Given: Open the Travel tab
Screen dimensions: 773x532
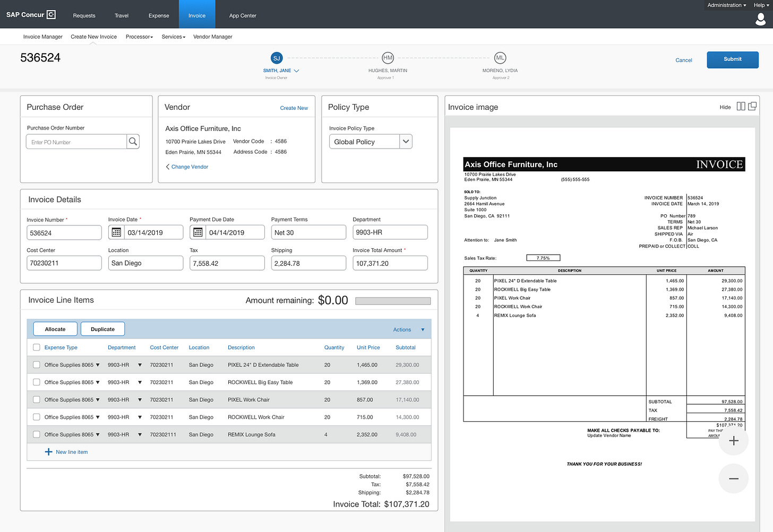Looking at the screenshot, I should tap(122, 15).
